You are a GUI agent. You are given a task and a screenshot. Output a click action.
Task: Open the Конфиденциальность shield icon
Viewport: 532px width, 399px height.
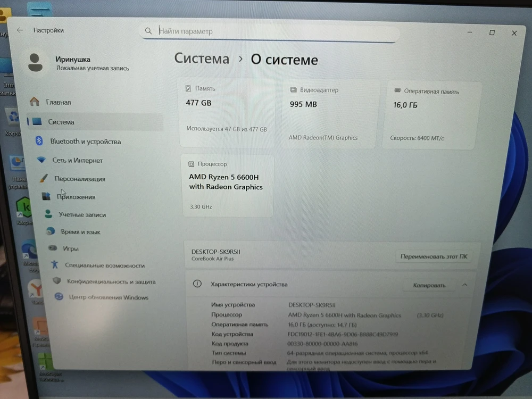57,280
